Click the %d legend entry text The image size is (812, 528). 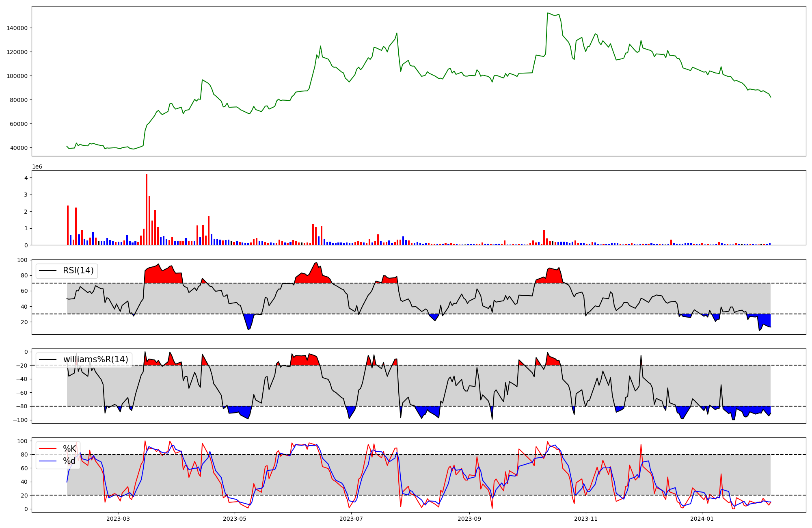(69, 461)
